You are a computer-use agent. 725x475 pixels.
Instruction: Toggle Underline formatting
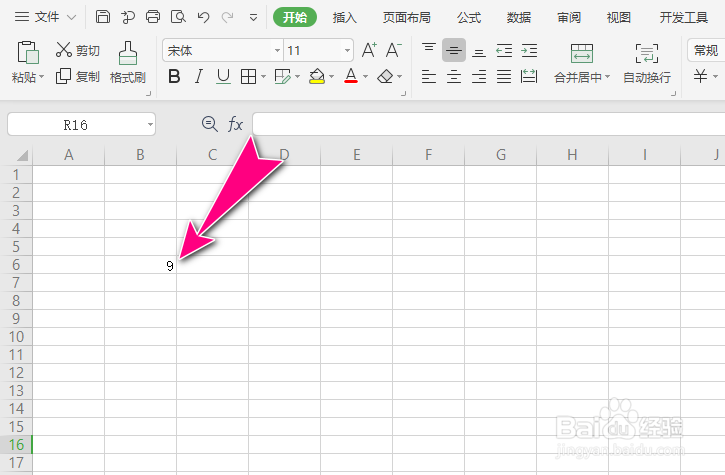tap(223, 76)
